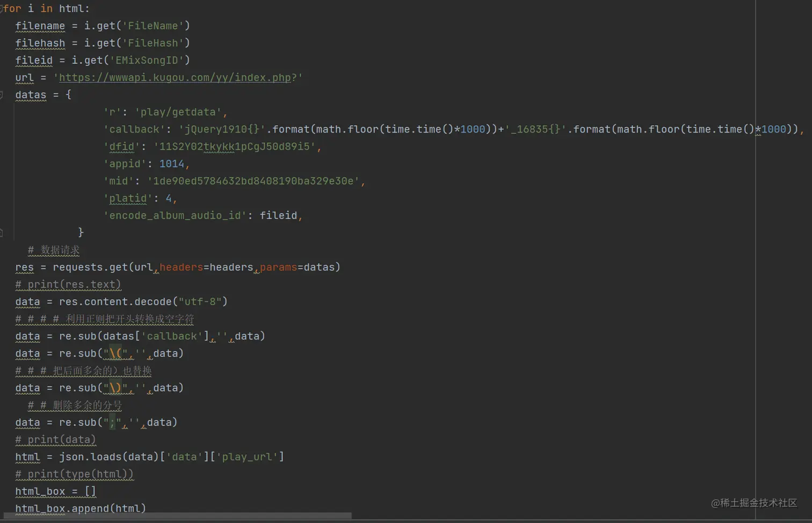Click the 'encode_album_audio_id' dictionary key
This screenshot has height=523, width=812.
175,215
